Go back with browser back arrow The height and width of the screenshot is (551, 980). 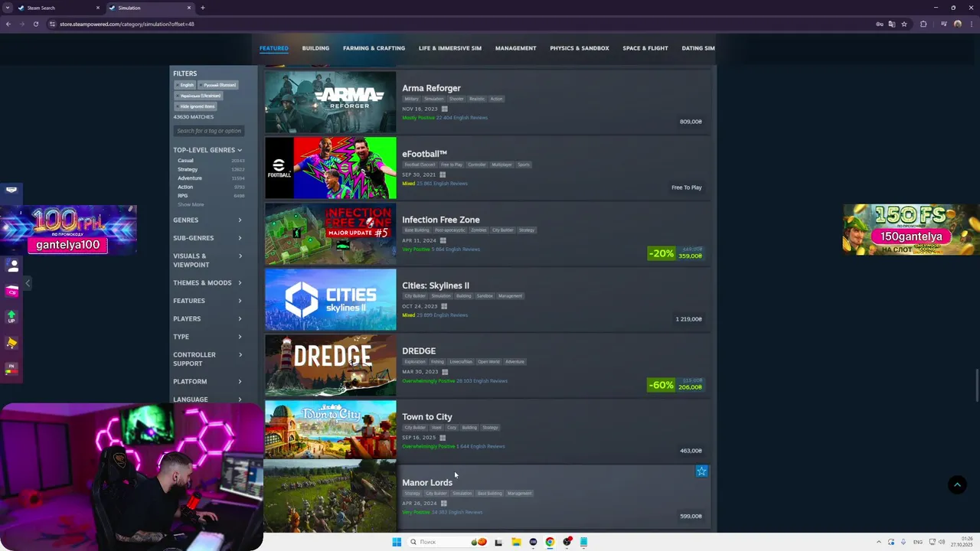(x=8, y=24)
